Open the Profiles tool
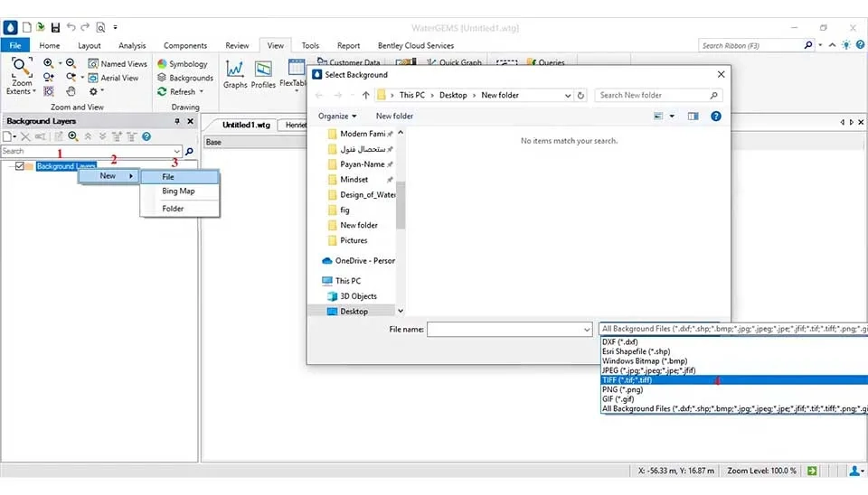868x495 pixels. [x=263, y=74]
